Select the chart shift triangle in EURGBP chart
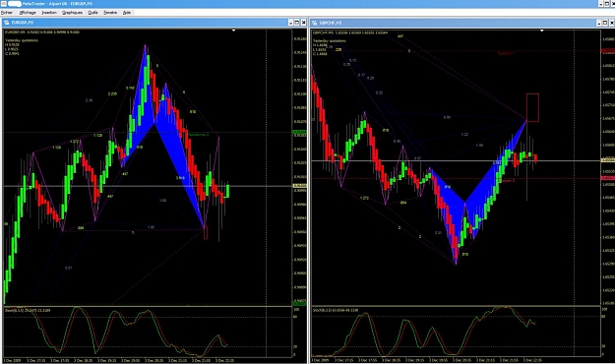This screenshot has height=364, width=615. [233, 30]
